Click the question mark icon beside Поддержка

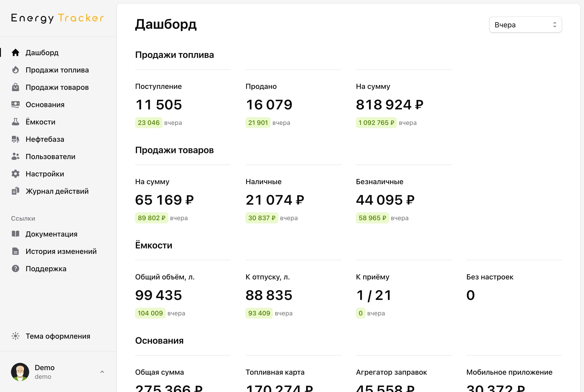tap(16, 268)
